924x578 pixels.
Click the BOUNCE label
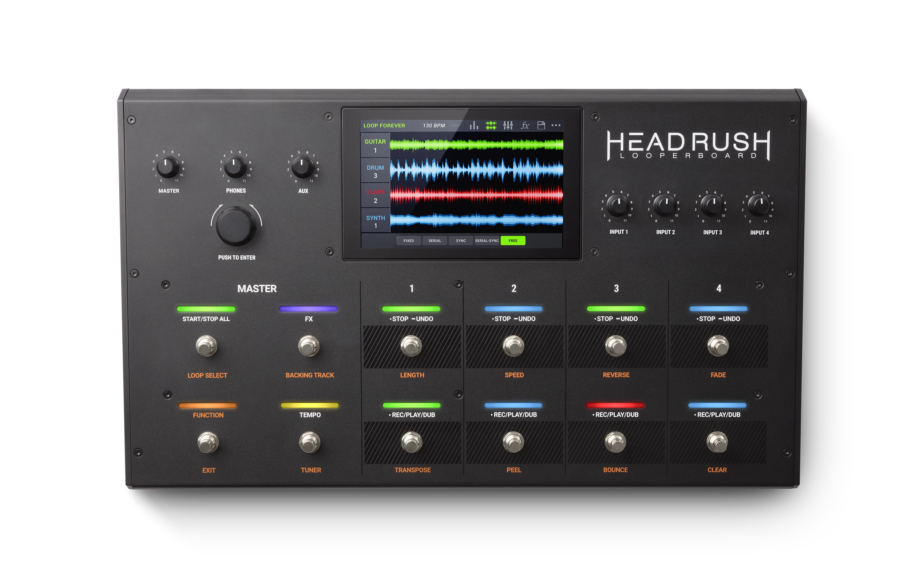coord(615,470)
